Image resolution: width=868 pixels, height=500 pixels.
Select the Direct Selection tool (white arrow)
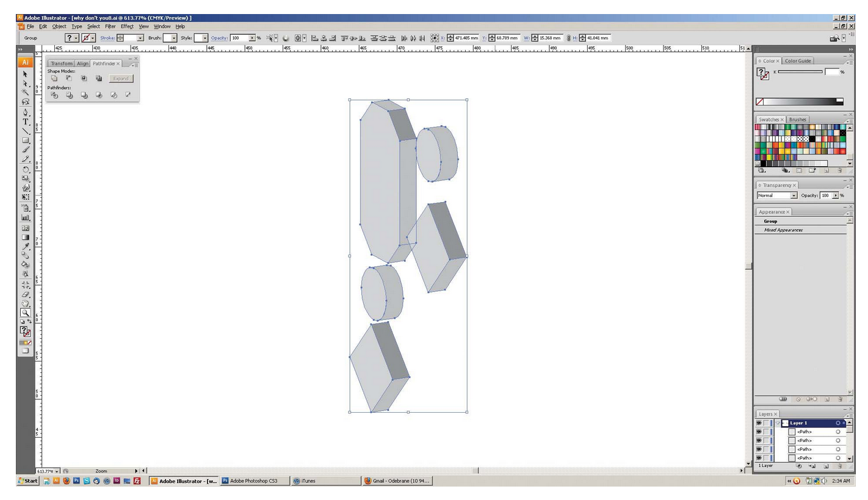click(x=25, y=83)
